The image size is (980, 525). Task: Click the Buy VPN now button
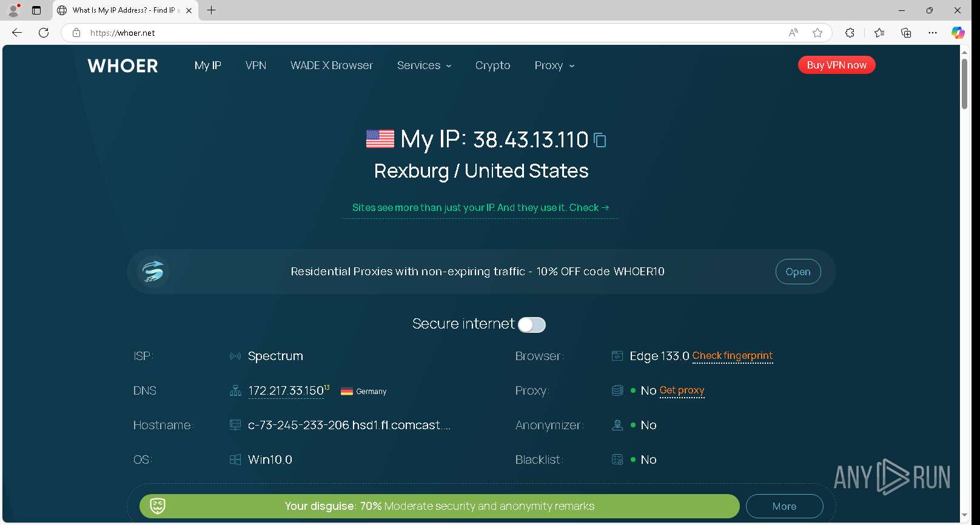coord(836,65)
